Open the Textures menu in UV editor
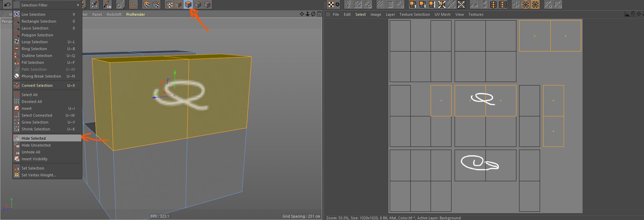The height and width of the screenshot is (220, 644). (x=476, y=14)
